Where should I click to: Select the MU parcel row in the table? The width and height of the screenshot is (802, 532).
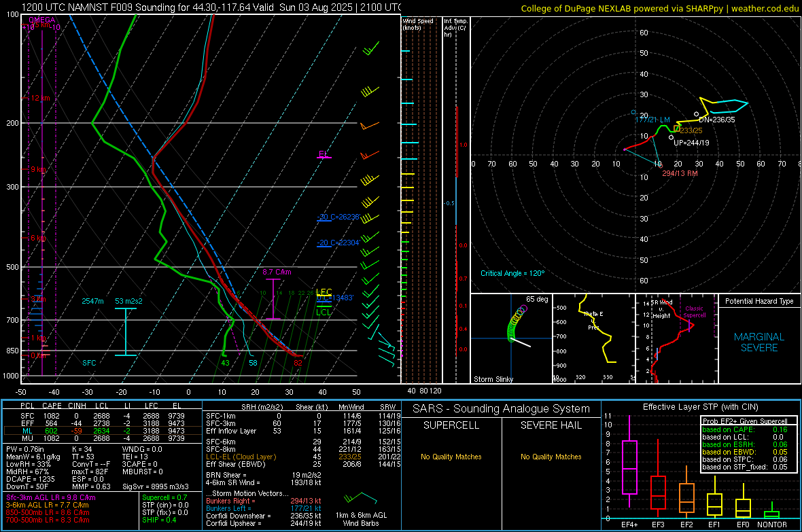coord(103,438)
